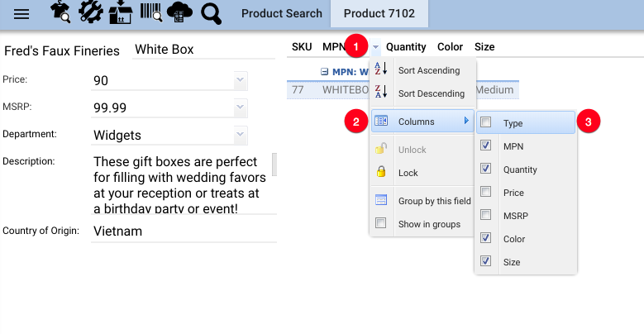
Task: Click the Lock padlock icon
Action: pyautogui.click(x=381, y=172)
